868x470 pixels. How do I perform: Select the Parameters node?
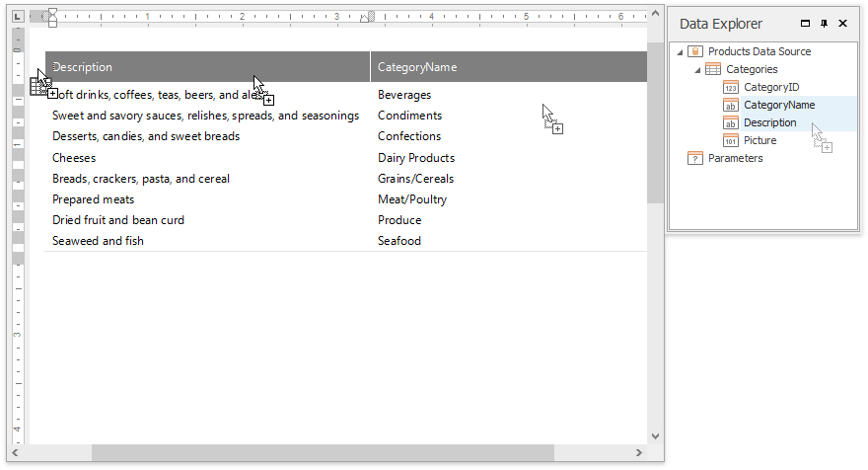point(735,158)
